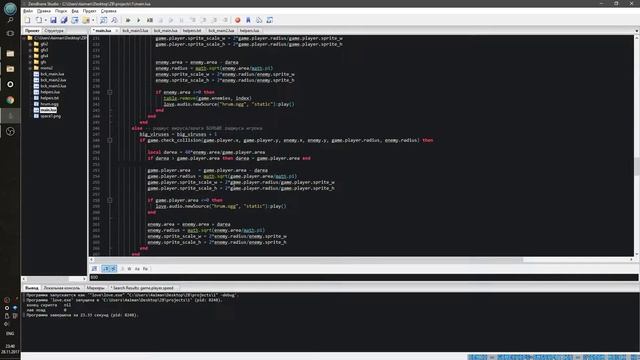Select helpers.lua in the project tree
Viewport: 640px width, 360px height.
50,92
